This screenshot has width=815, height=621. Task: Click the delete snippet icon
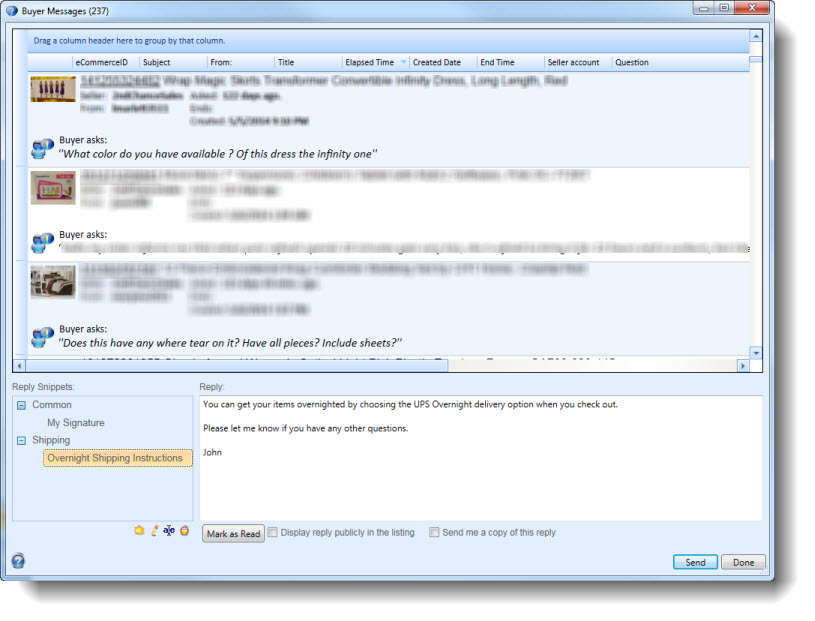[x=184, y=530]
